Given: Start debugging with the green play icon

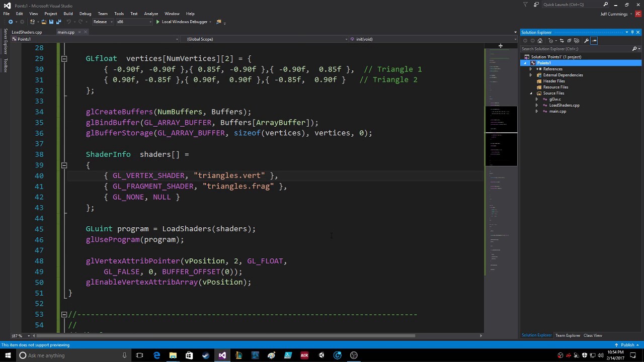Looking at the screenshot, I should tap(157, 22).
